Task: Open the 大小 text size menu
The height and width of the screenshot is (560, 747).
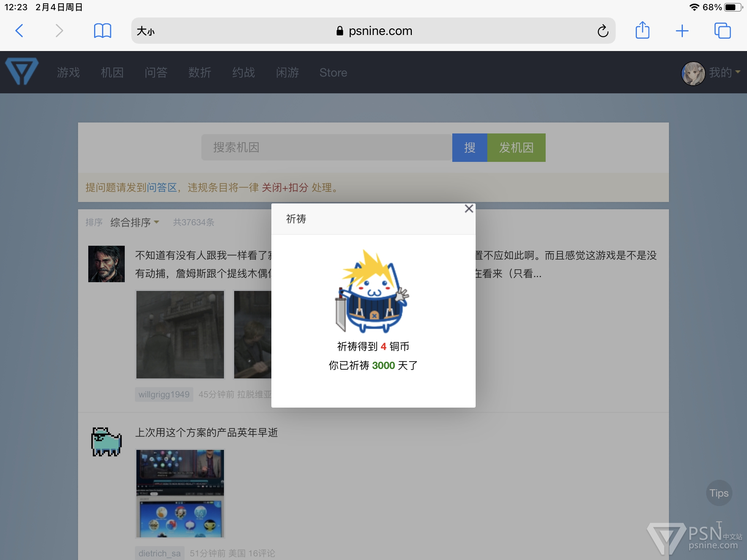Action: 146,31
